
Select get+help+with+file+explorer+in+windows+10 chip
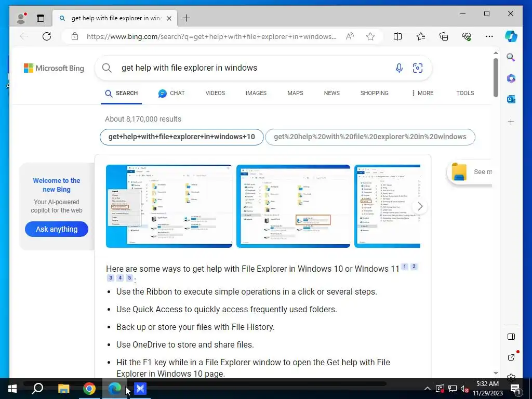[181, 137]
